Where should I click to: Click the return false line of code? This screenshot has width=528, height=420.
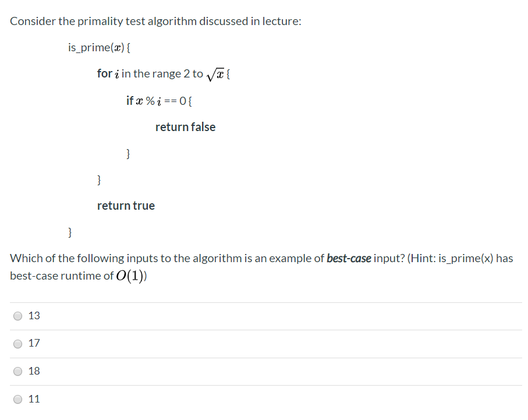pyautogui.click(x=185, y=126)
